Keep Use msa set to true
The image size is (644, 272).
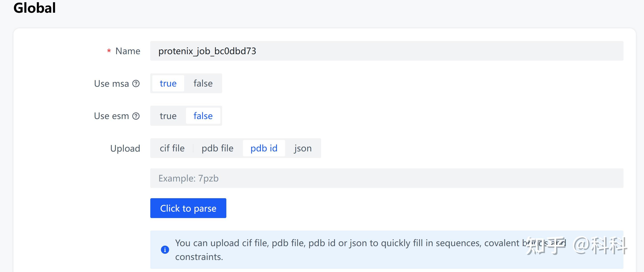pyautogui.click(x=168, y=83)
